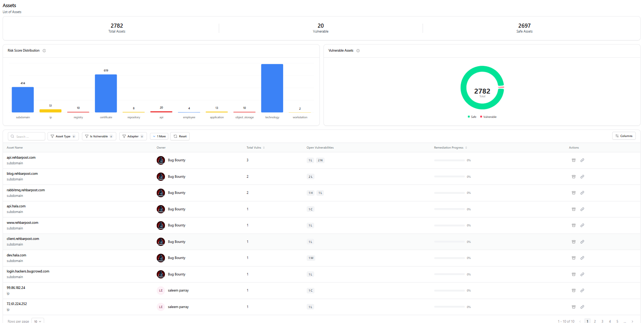Go to page 2 of assets
Screen dimensions: 644x323
pyautogui.click(x=595, y=321)
